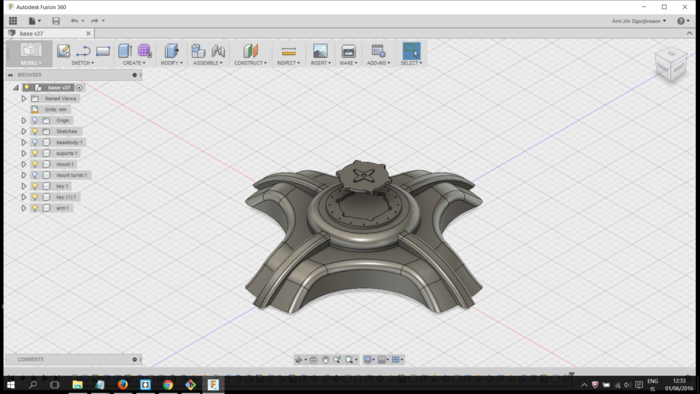This screenshot has height=394, width=700.
Task: Click the Select tool icon
Action: [411, 51]
